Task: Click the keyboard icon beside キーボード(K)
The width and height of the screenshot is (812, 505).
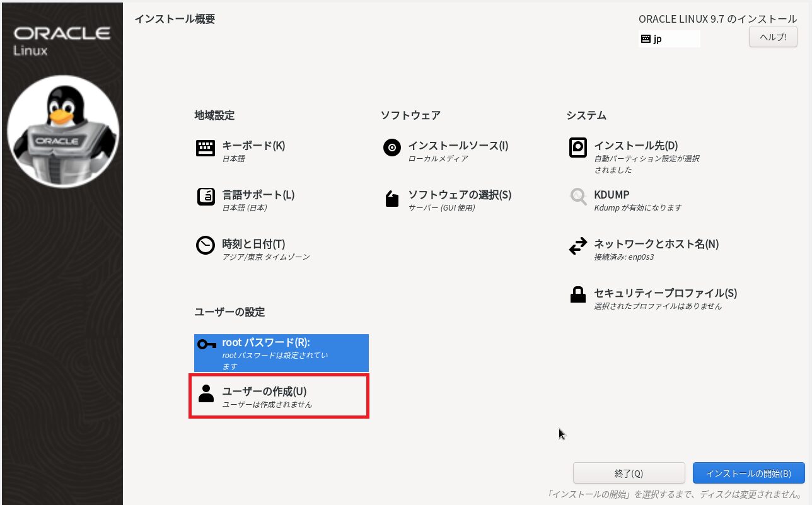Action: click(206, 149)
